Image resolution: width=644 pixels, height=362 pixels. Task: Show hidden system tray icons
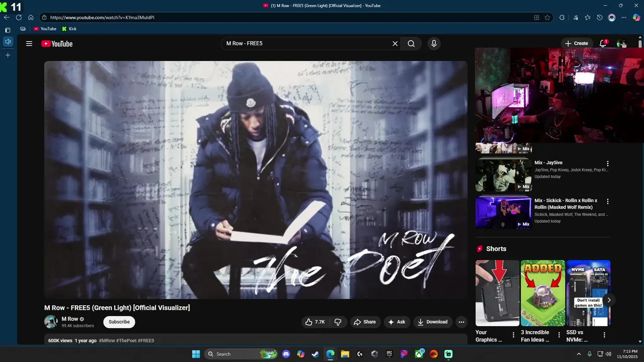pyautogui.click(x=579, y=354)
